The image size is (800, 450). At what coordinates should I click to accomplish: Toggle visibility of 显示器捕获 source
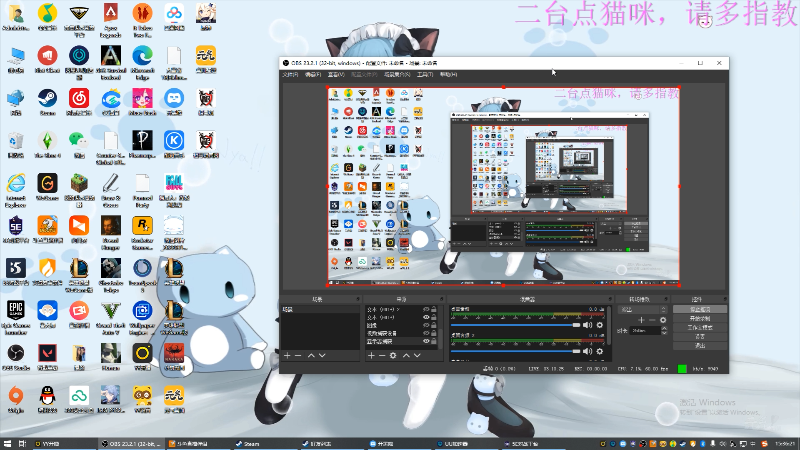point(426,341)
